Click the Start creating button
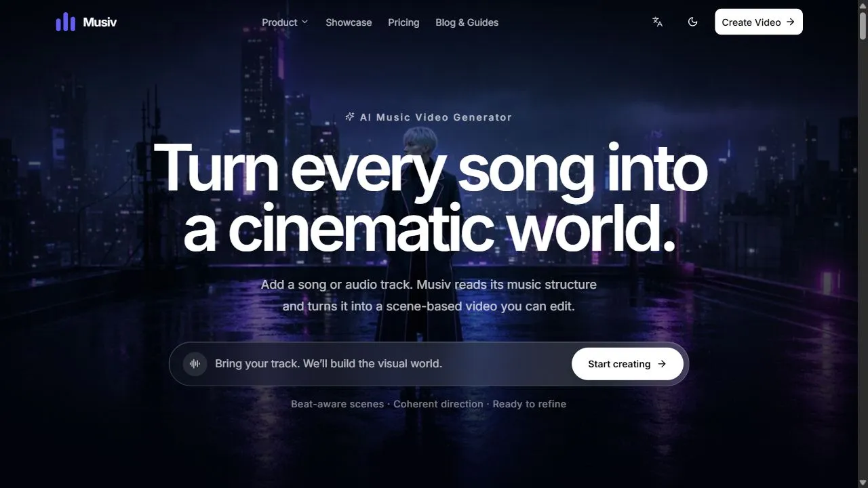The height and width of the screenshot is (488, 868). (627, 364)
